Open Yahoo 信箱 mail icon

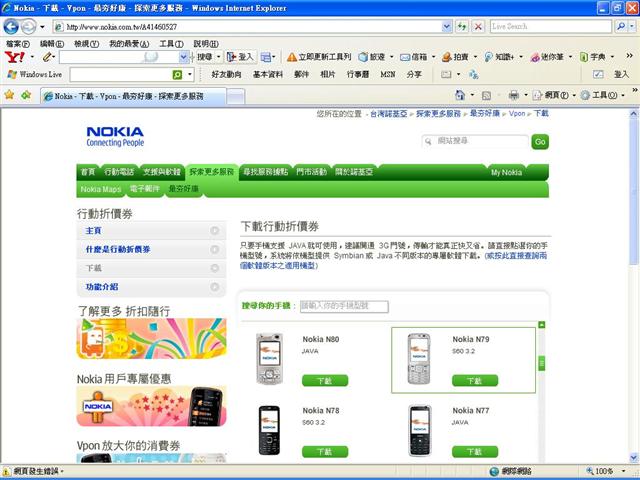404,57
